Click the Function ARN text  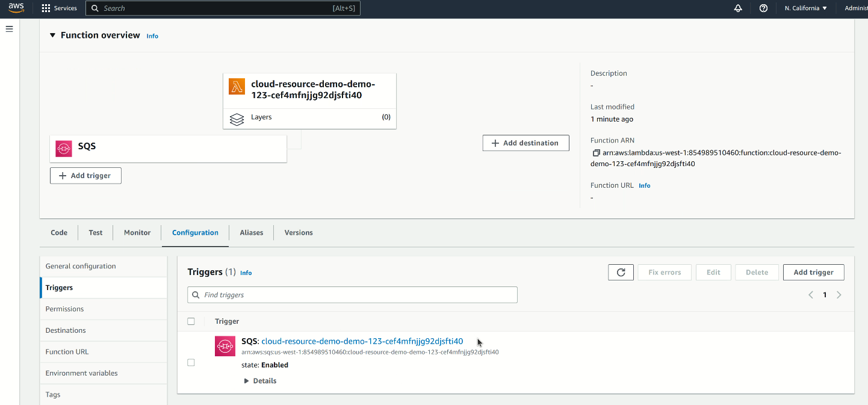click(716, 158)
